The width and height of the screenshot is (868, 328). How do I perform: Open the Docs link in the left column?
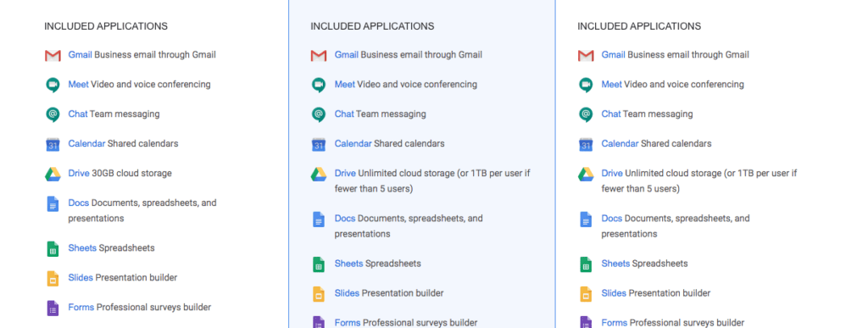click(x=78, y=203)
